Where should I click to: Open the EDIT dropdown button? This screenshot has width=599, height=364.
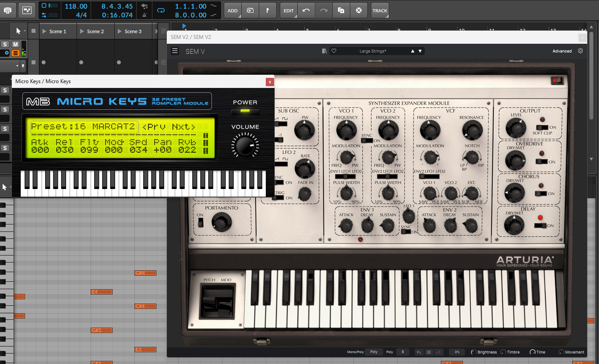(289, 10)
